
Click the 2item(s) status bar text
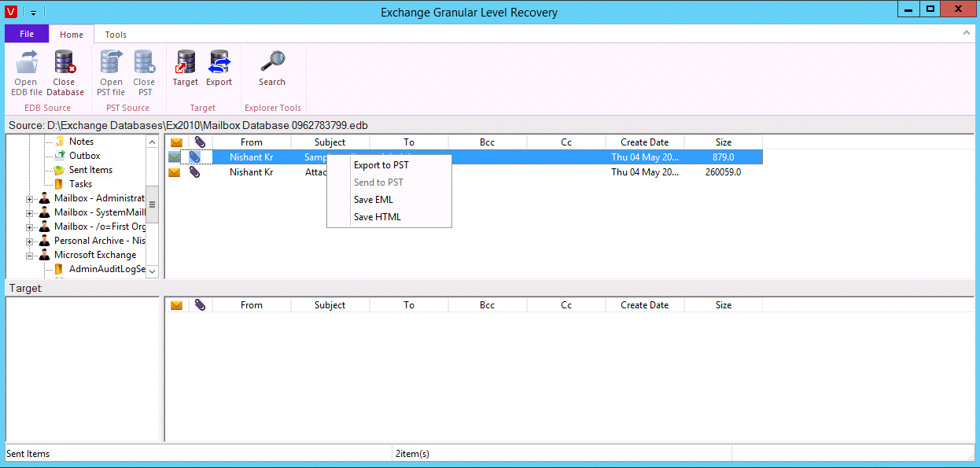click(x=412, y=454)
